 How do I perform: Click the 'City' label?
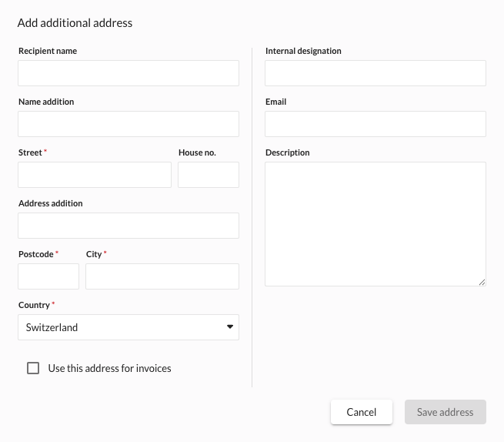[x=94, y=254]
